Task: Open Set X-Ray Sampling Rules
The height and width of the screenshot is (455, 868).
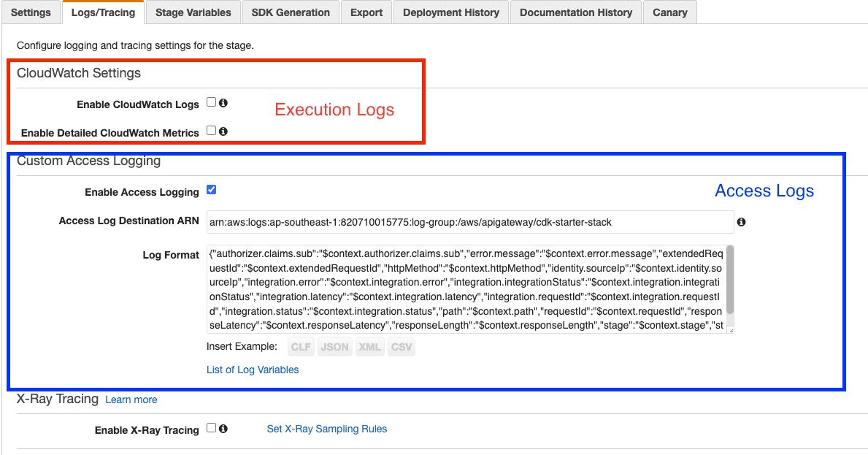Action: (x=326, y=429)
